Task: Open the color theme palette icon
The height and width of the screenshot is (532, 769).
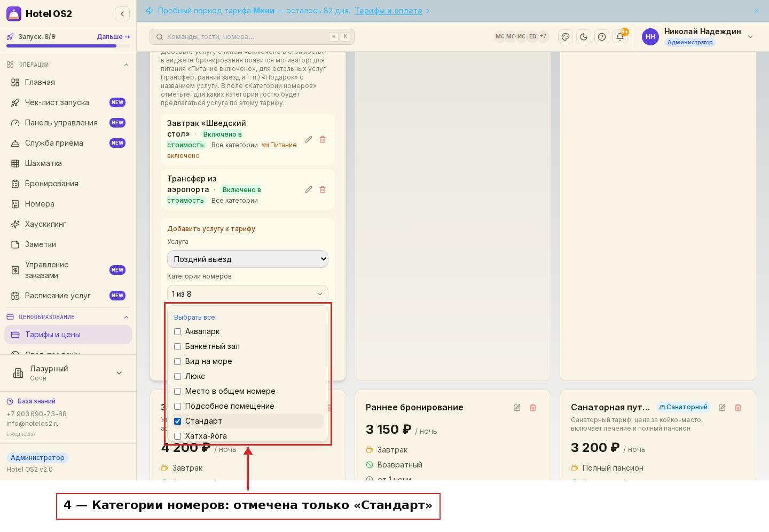Action: 566,37
